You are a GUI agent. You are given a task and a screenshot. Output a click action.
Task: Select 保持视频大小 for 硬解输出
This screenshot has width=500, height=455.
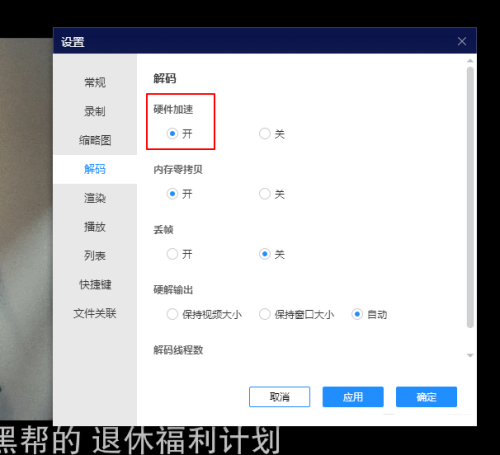click(172, 314)
